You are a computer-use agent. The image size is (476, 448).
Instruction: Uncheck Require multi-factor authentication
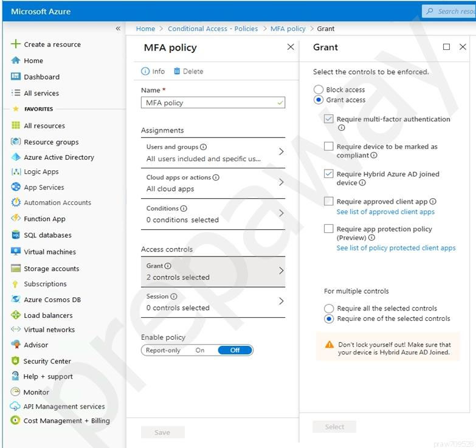pos(328,119)
